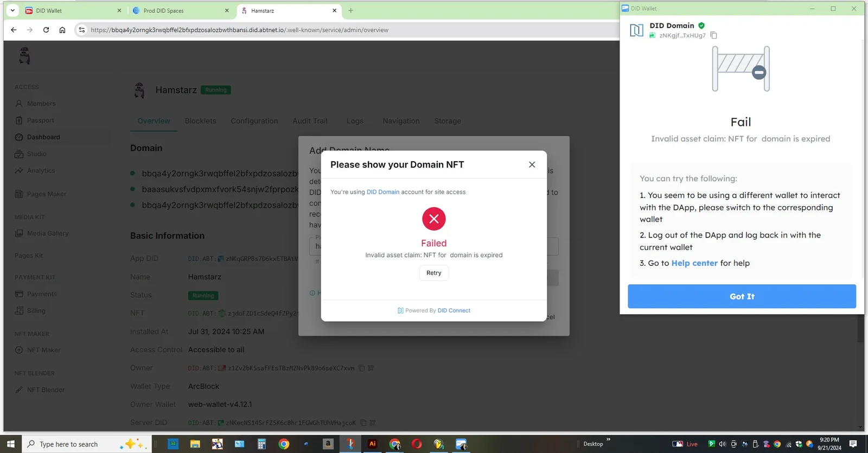Click the Hamstarz logo in page header
The image size is (868, 453).
click(24, 55)
